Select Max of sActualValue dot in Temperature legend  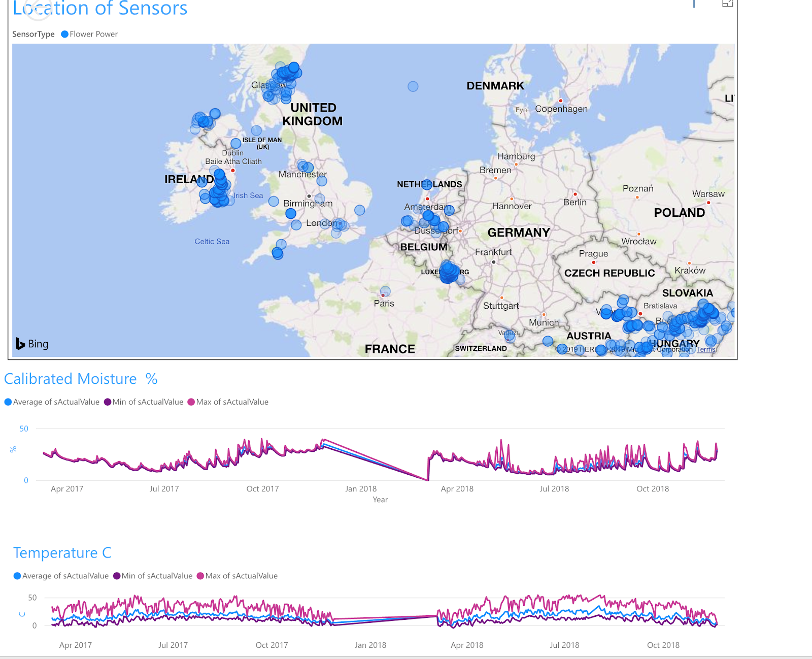(x=200, y=576)
